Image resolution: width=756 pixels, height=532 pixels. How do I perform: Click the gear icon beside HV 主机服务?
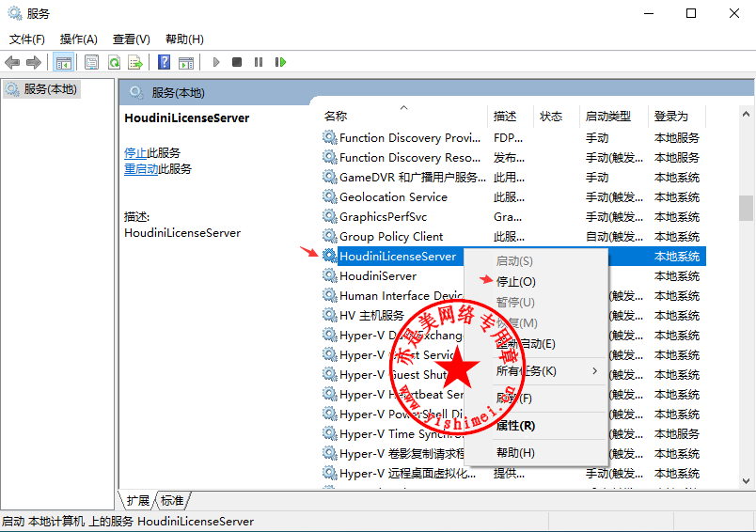(x=330, y=315)
